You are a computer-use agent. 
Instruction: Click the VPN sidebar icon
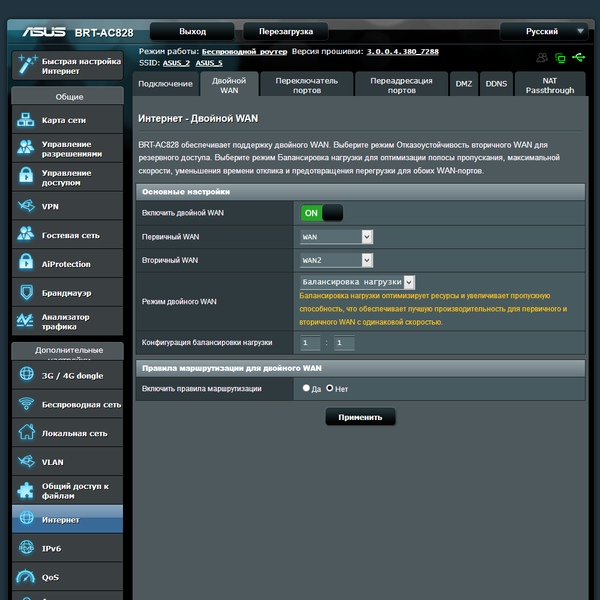(x=26, y=206)
